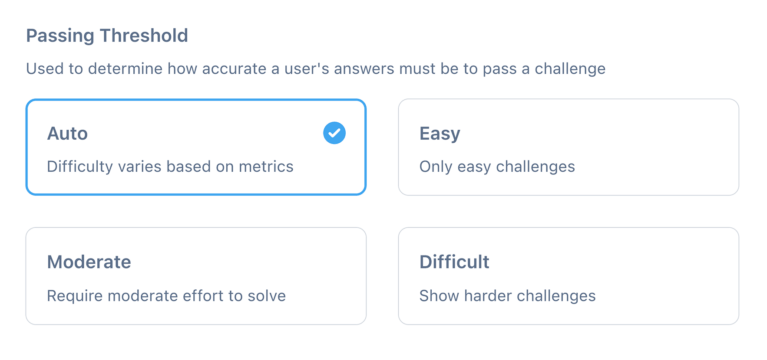
Task: Click the 'Passing Threshold' heading
Action: [107, 36]
